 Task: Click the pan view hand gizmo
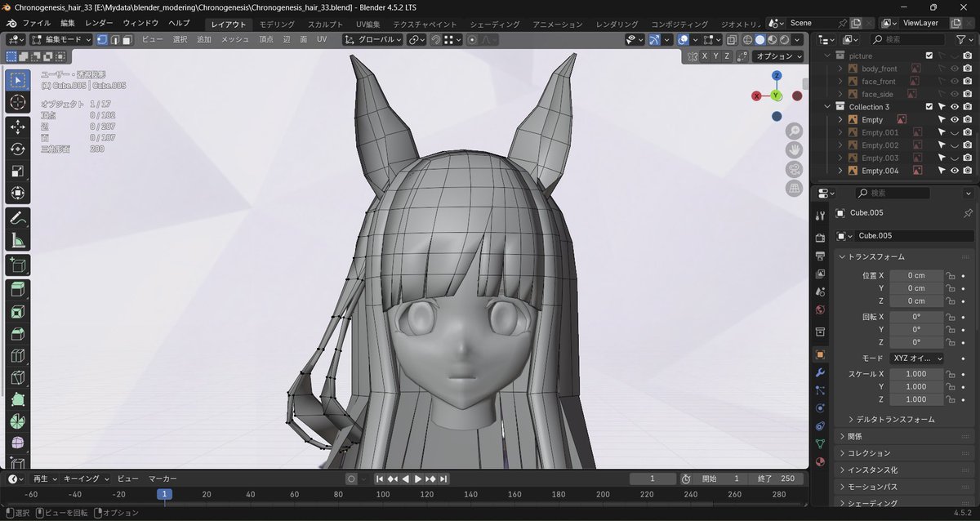click(x=794, y=149)
